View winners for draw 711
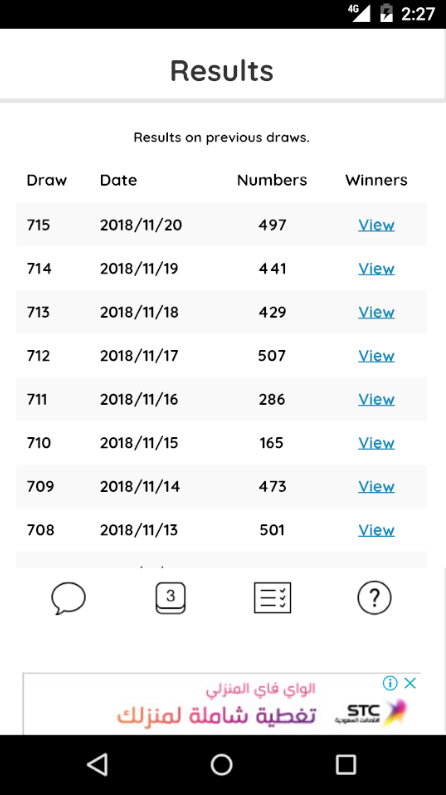Viewport: 446px width, 795px height. tap(376, 399)
